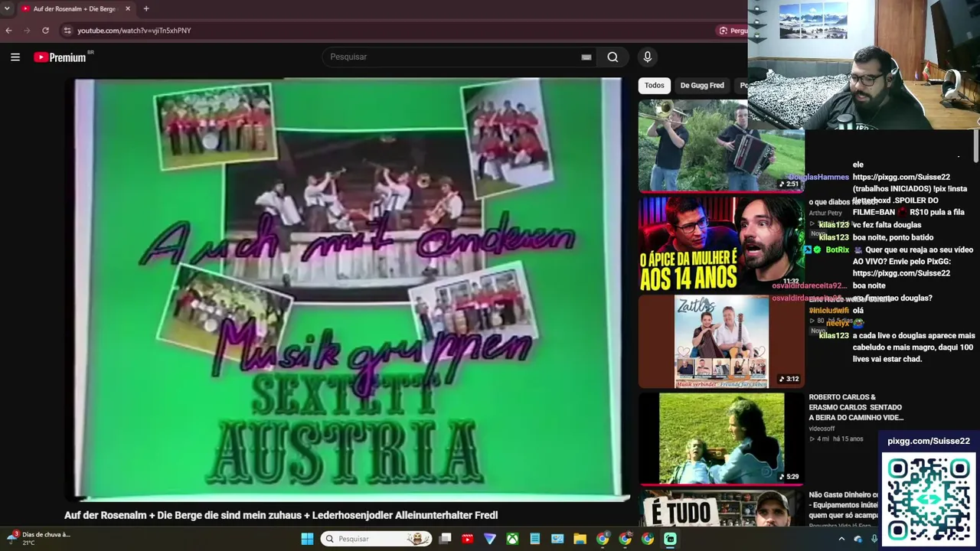Image resolution: width=980 pixels, height=551 pixels.
Task: Open the on-screen keyboard in search box
Action: 586,57
